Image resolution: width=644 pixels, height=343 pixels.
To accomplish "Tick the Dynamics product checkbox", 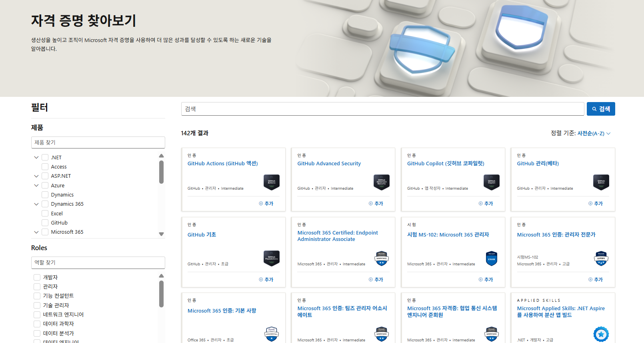I will click(x=45, y=195).
